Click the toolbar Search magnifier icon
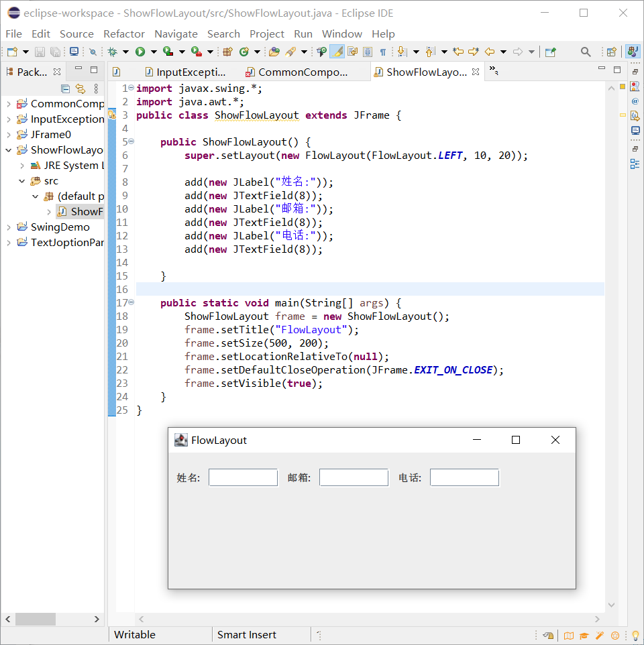Image resolution: width=644 pixels, height=645 pixels. point(586,52)
